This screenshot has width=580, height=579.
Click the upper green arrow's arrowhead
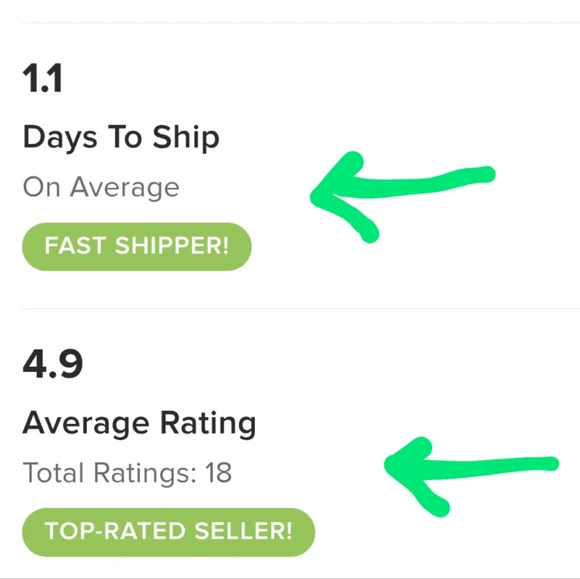338,196
